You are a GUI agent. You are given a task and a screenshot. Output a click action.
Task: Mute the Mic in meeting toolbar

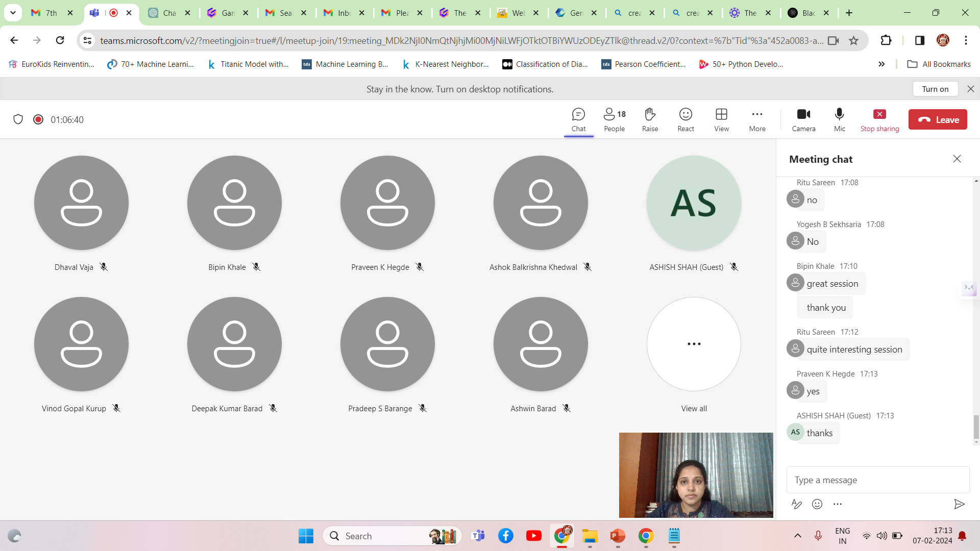tap(839, 119)
